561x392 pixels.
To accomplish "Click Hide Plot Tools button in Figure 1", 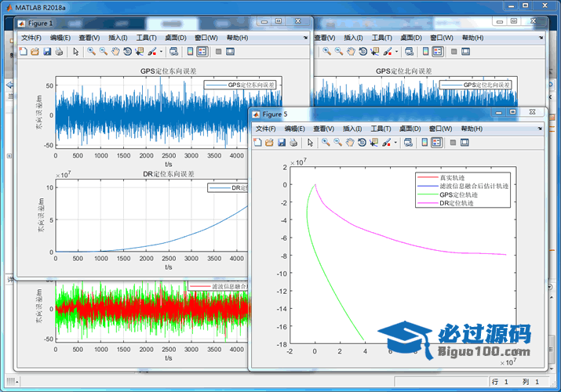I will point(217,52).
